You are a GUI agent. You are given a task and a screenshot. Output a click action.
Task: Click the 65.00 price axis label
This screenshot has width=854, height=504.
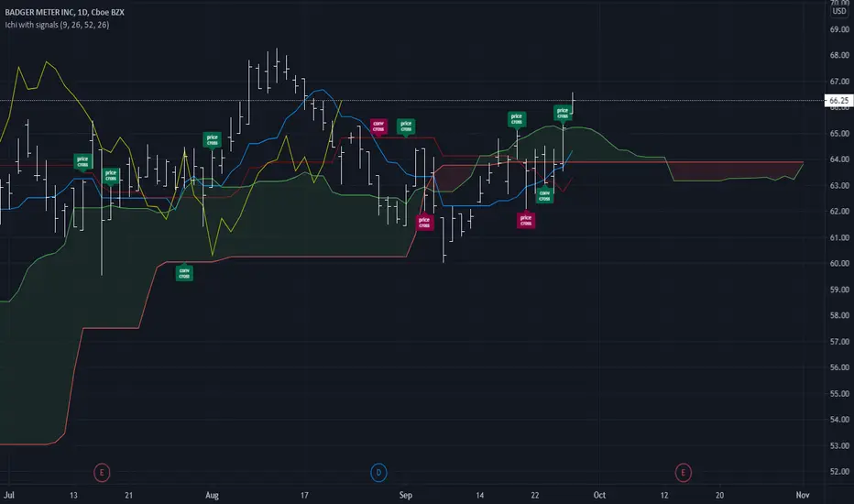[839, 134]
